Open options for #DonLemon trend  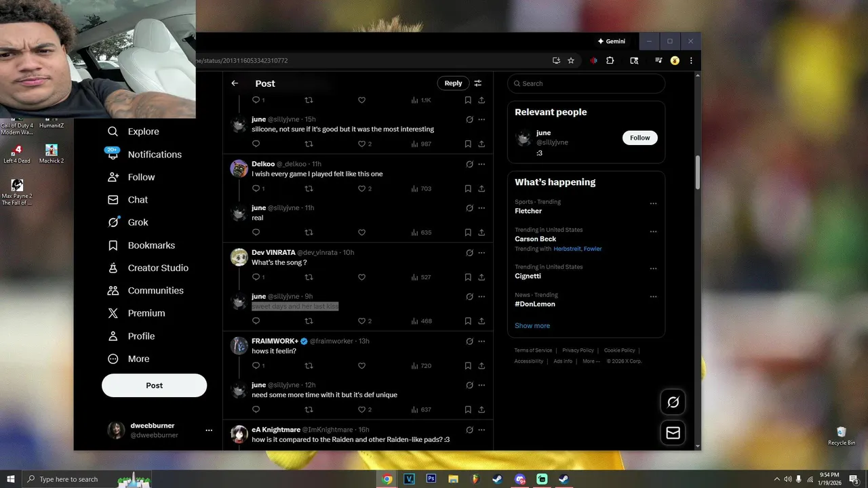coord(653,297)
